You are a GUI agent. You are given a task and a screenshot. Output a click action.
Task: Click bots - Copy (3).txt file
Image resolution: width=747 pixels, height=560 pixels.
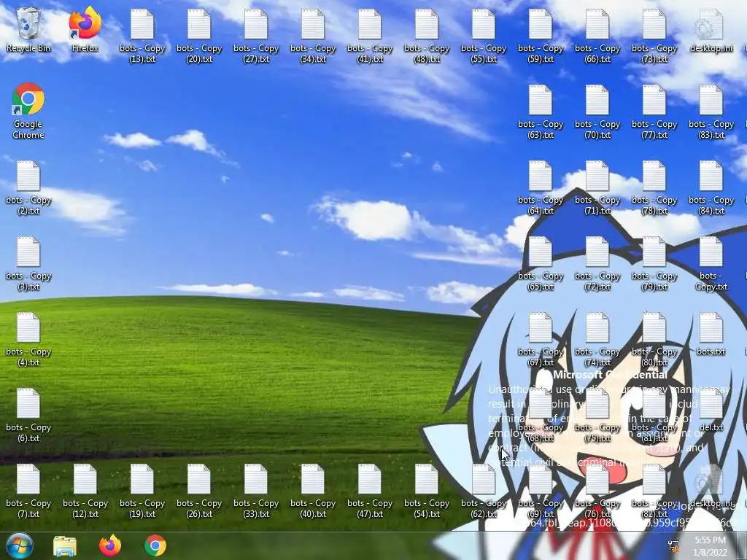click(28, 263)
